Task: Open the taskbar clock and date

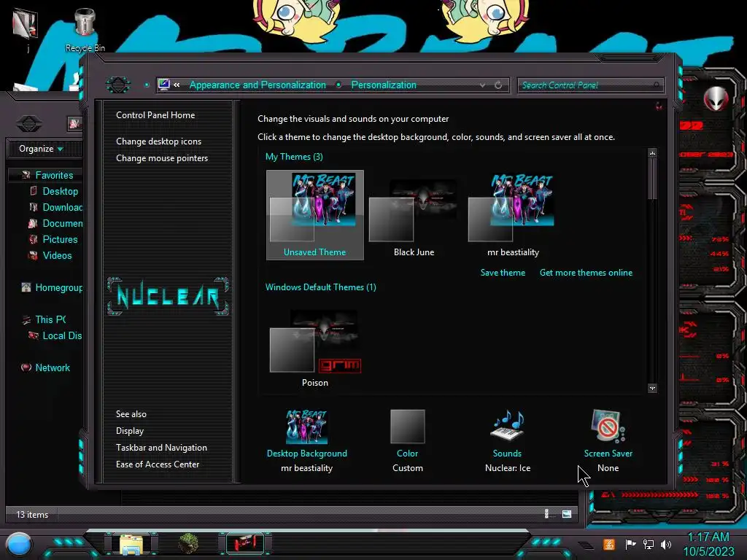Action: [x=708, y=544]
